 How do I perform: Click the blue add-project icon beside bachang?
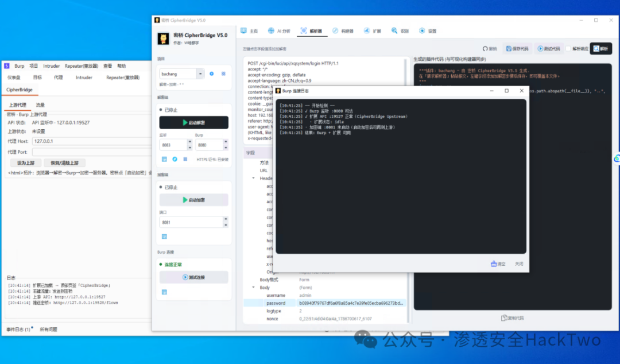pos(211,73)
